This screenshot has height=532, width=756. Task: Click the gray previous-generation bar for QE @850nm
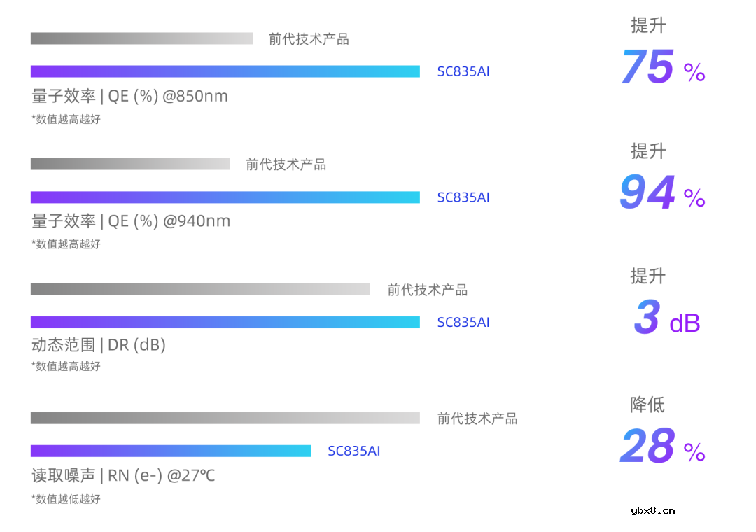(141, 38)
